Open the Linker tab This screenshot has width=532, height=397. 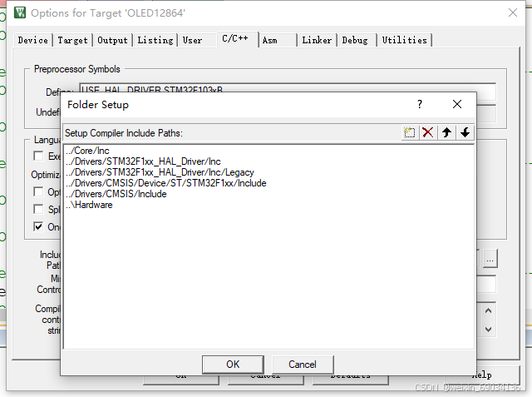click(x=317, y=40)
